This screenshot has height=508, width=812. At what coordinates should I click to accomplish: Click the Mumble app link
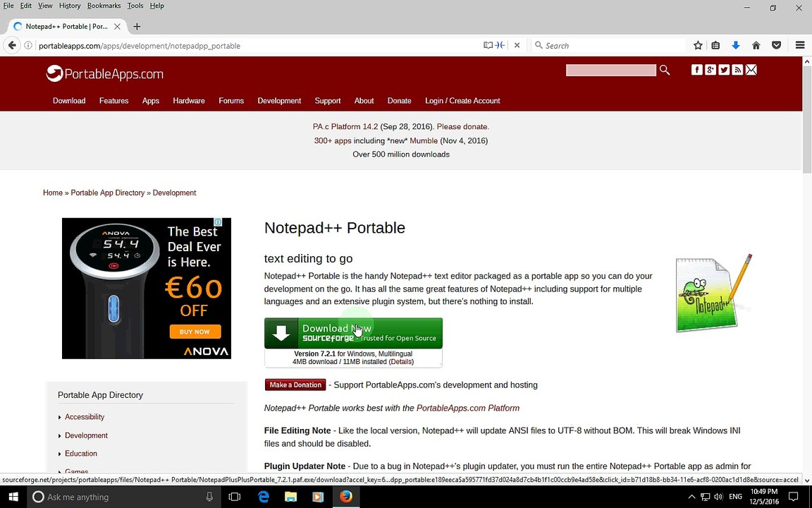(424, 140)
